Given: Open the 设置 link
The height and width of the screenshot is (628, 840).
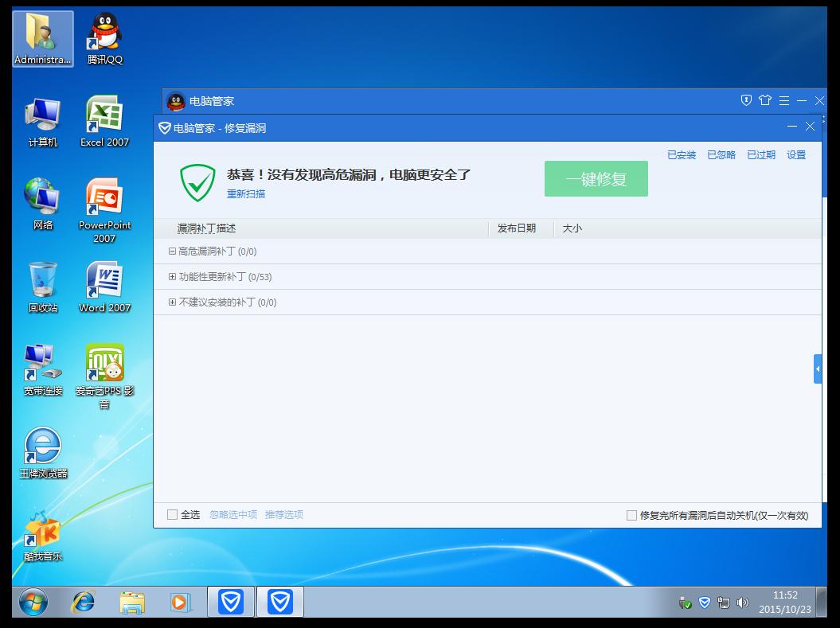Looking at the screenshot, I should 796,154.
